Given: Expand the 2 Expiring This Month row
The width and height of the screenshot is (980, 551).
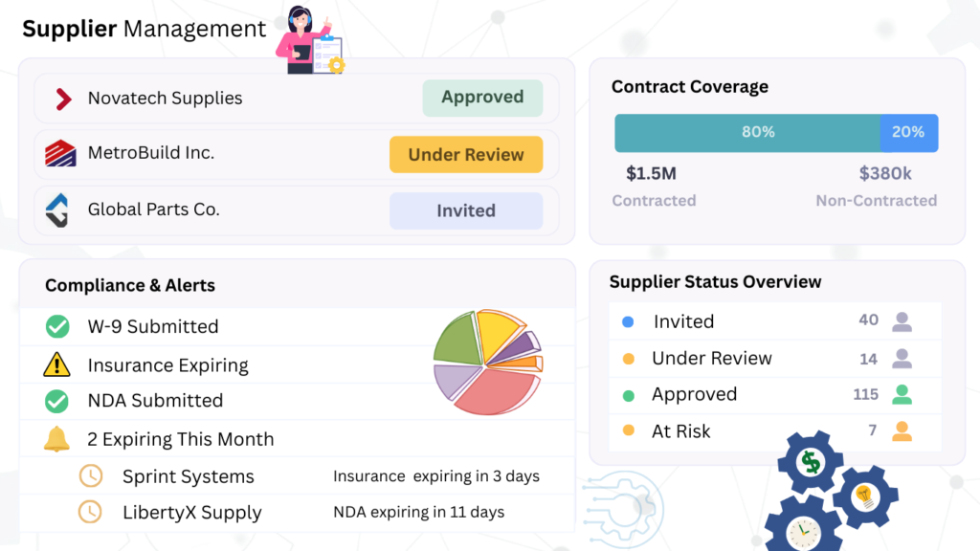Looking at the screenshot, I should pyautogui.click(x=180, y=439).
